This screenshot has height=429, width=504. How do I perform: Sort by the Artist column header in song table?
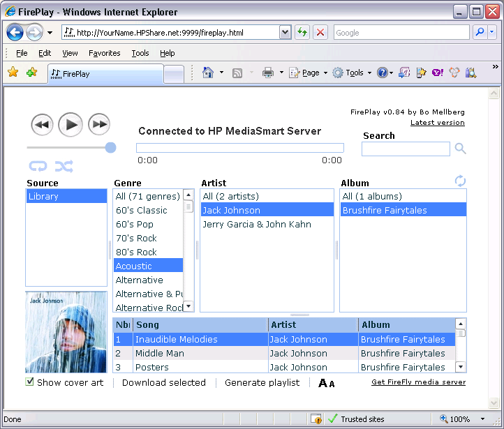click(x=313, y=325)
